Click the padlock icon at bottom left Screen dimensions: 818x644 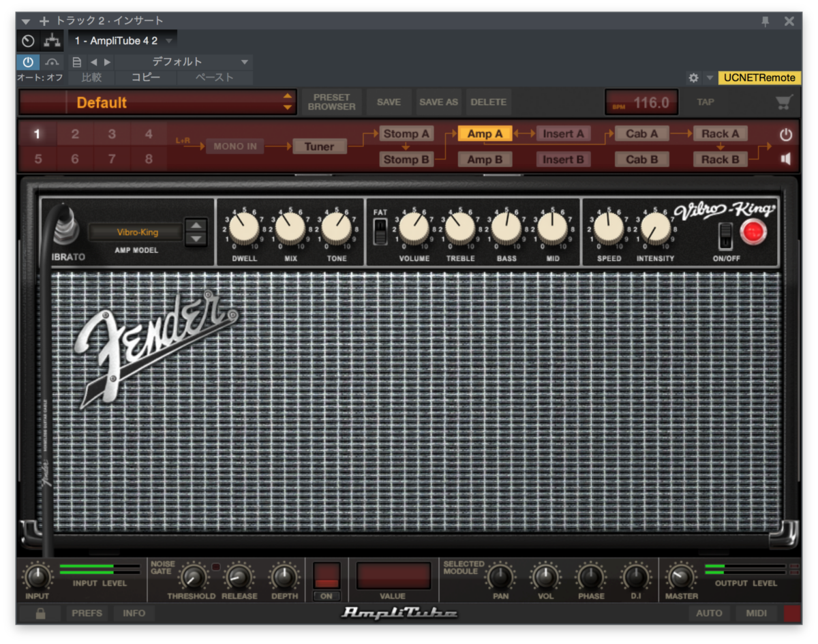pyautogui.click(x=40, y=613)
